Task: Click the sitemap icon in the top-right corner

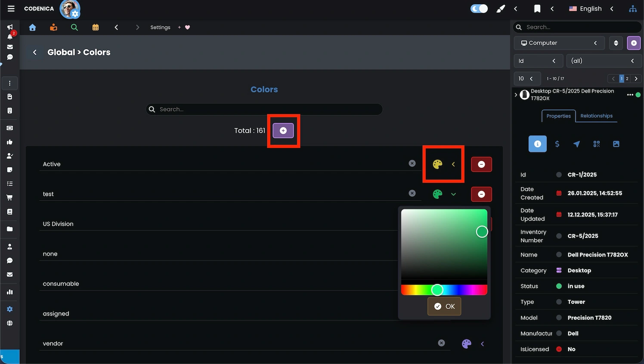Action: pyautogui.click(x=633, y=8)
